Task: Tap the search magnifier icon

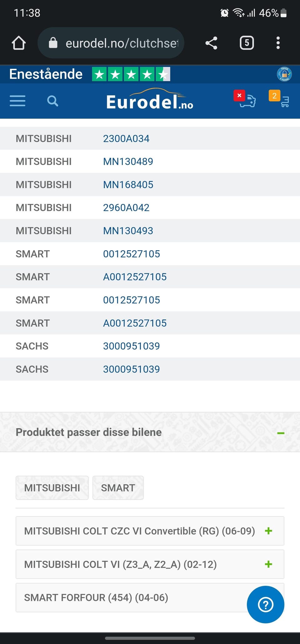Action: tap(52, 101)
